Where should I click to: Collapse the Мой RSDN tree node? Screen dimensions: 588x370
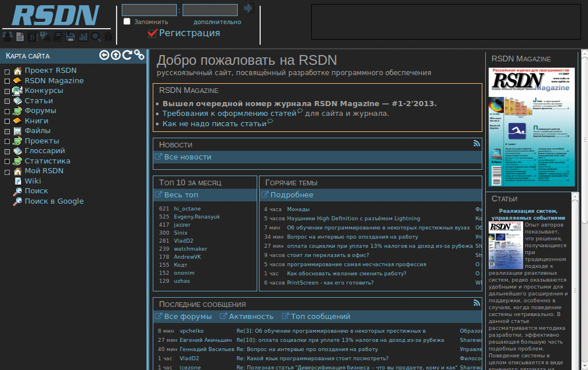pyautogui.click(x=7, y=170)
